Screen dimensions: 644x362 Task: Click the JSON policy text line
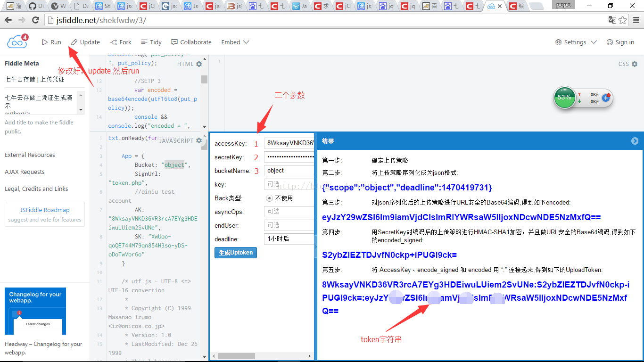point(407,188)
